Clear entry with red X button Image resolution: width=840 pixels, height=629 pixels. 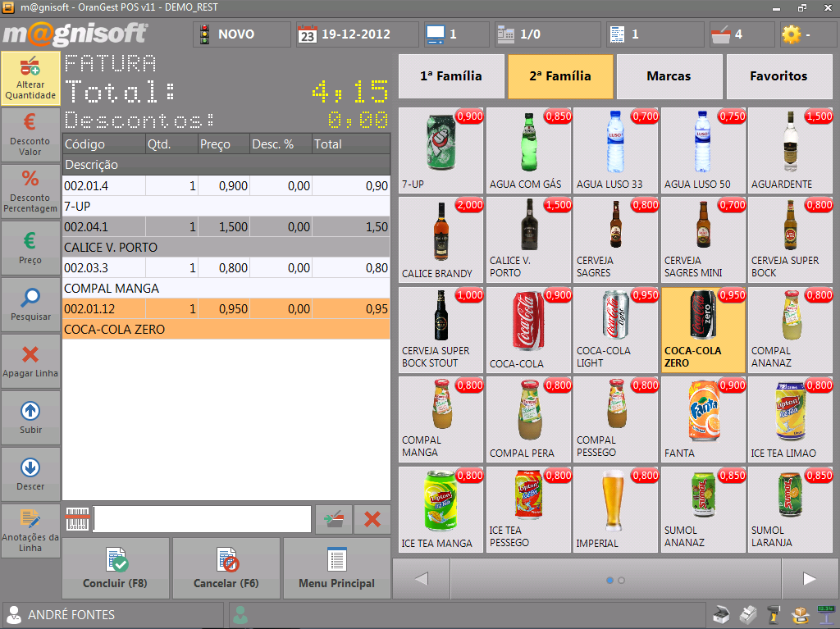[x=372, y=519]
